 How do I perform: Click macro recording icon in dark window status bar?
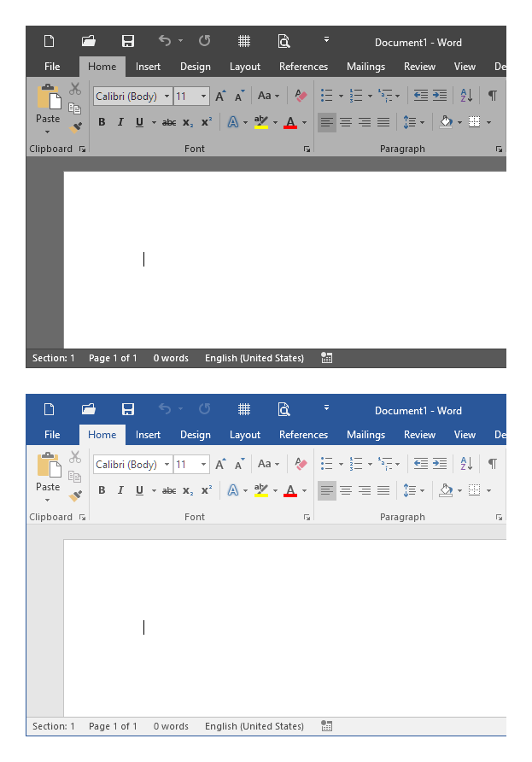pos(327,358)
